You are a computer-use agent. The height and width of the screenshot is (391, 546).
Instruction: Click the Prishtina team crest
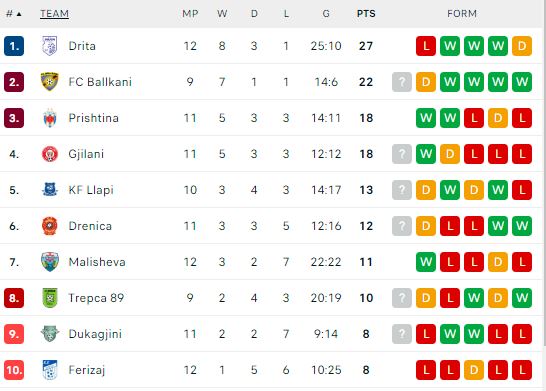pyautogui.click(x=50, y=118)
